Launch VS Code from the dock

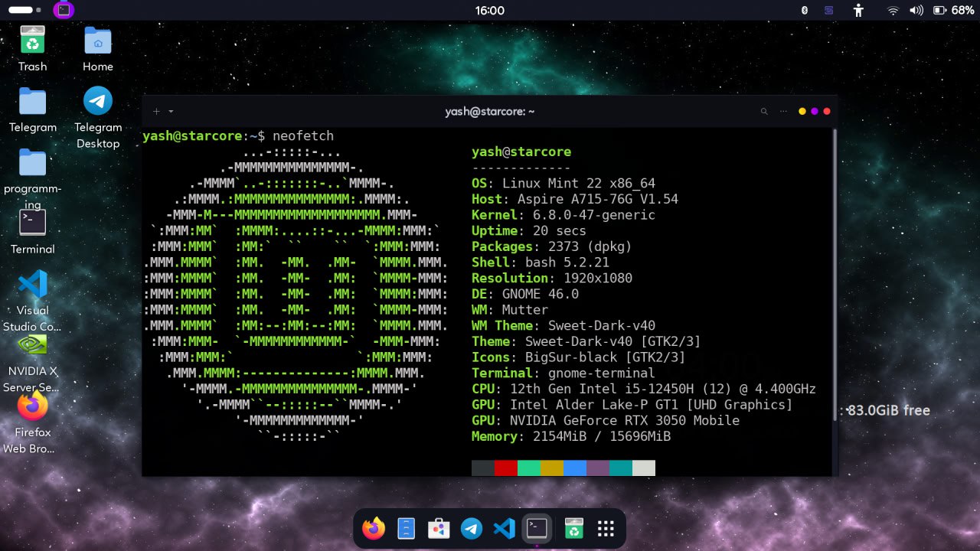coord(504,528)
